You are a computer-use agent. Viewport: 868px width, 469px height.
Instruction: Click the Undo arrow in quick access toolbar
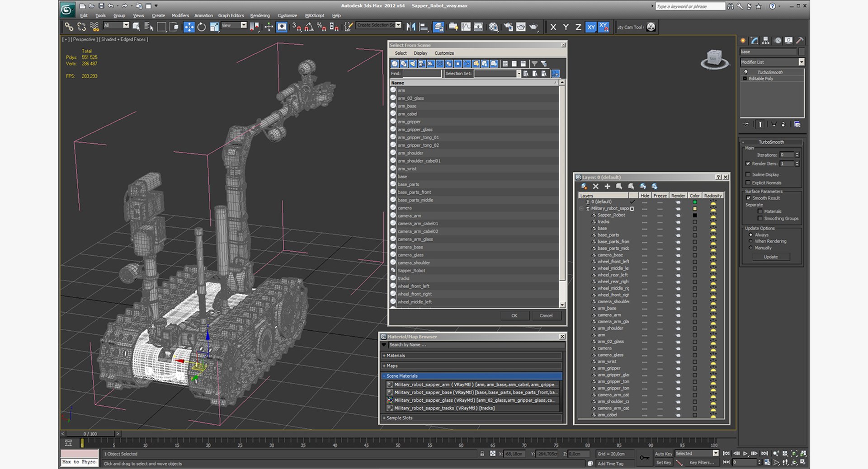tap(110, 6)
